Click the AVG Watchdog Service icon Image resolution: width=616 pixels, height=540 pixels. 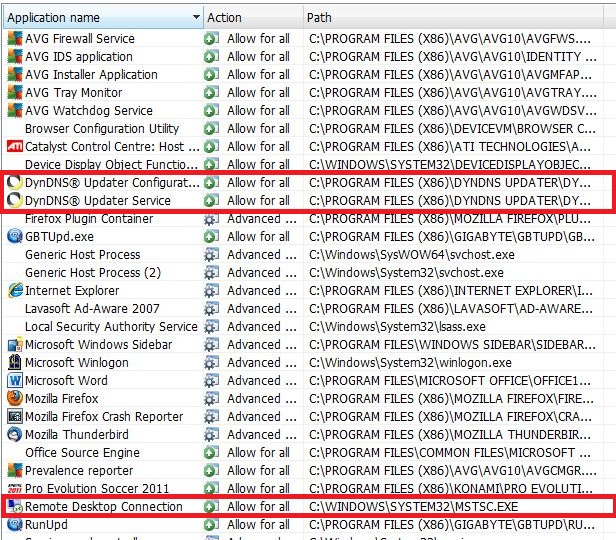[x=15, y=111]
